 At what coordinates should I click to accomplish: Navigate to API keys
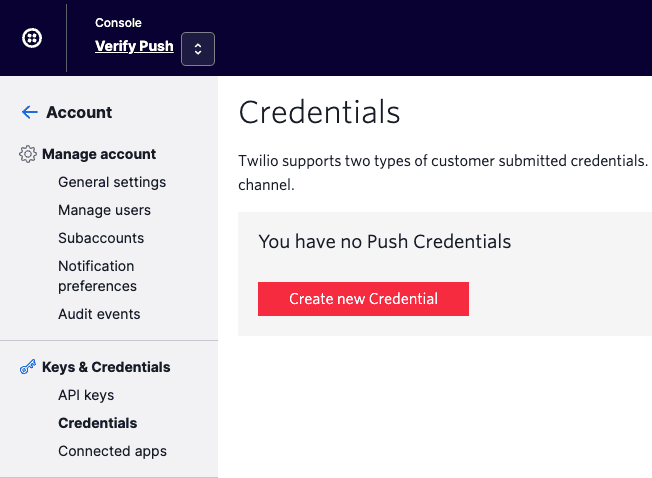pos(86,395)
